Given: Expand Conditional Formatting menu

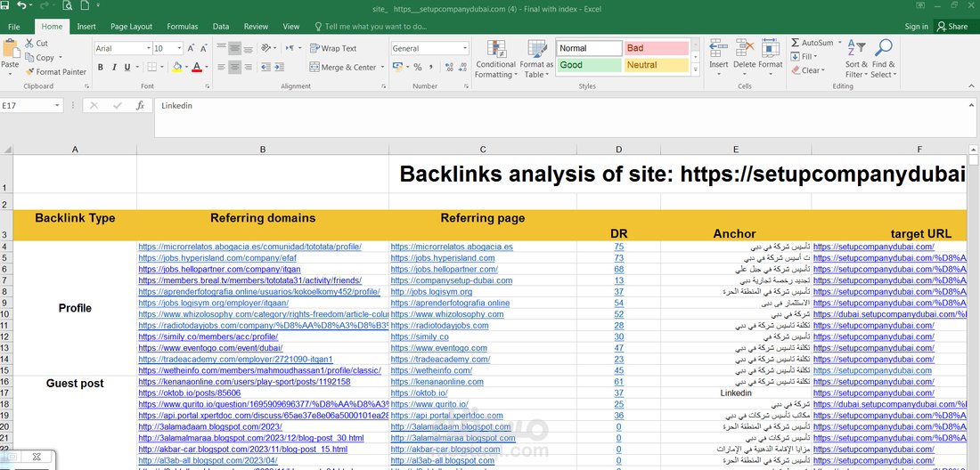Looking at the screenshot, I should click(495, 59).
